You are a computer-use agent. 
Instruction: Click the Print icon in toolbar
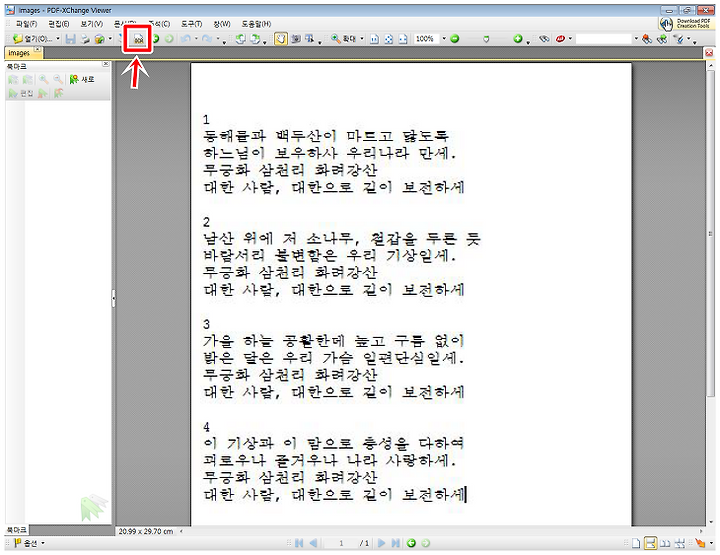click(84, 39)
